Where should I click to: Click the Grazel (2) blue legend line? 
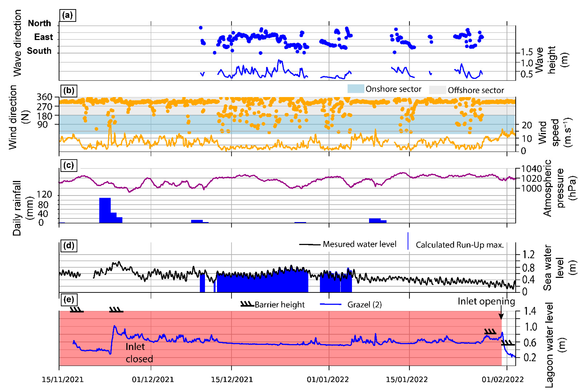[x=331, y=304]
